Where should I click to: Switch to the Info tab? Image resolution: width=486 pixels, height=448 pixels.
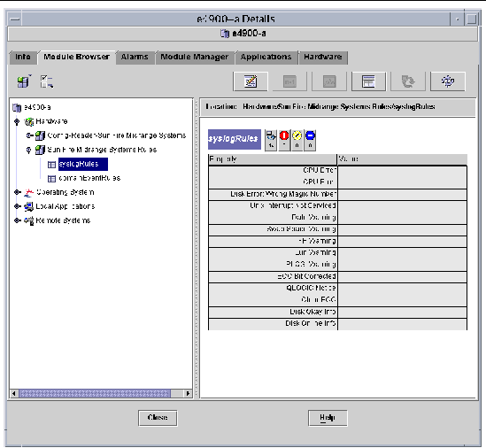point(23,57)
